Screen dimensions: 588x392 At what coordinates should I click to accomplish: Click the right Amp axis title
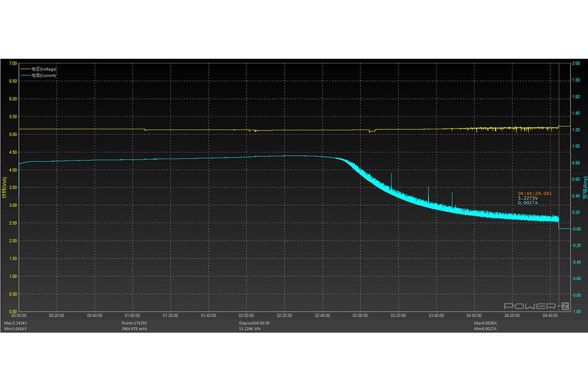pos(584,187)
